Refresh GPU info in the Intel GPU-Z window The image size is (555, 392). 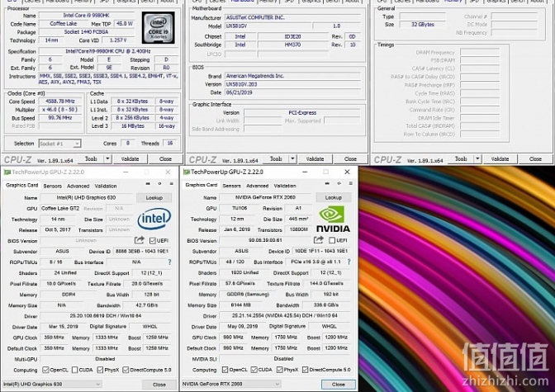click(159, 183)
